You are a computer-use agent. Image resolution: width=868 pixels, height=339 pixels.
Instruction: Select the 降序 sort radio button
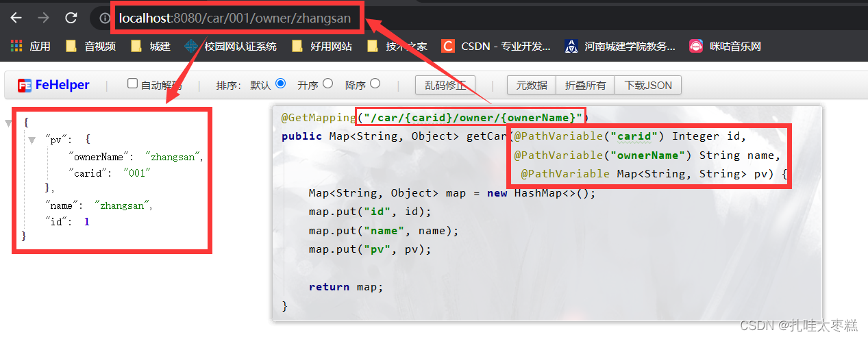(x=375, y=84)
